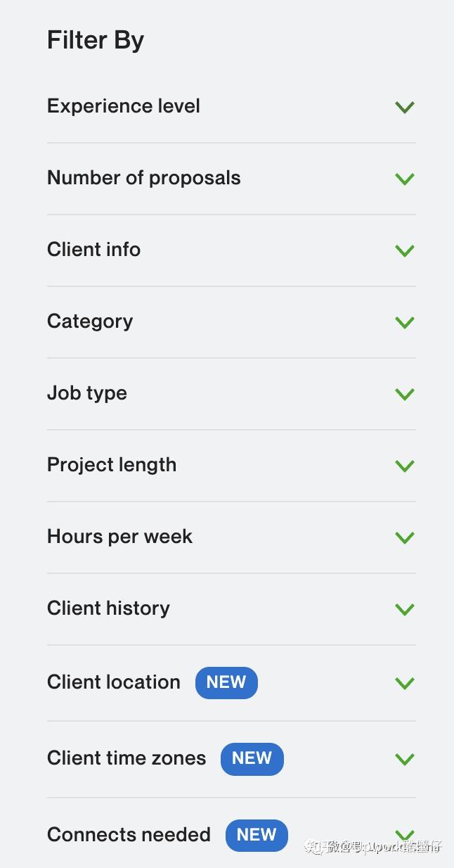Expand the Experience level filter chevron

pos(404,107)
